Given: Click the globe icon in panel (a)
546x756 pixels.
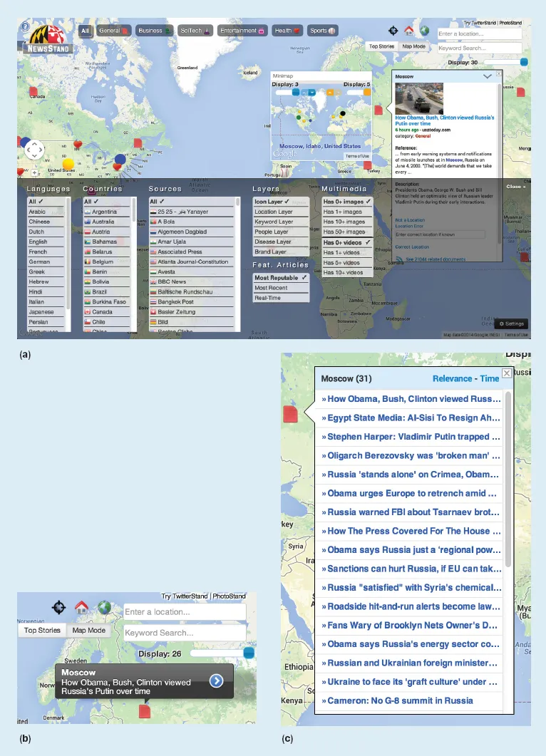Looking at the screenshot, I should point(424,31).
